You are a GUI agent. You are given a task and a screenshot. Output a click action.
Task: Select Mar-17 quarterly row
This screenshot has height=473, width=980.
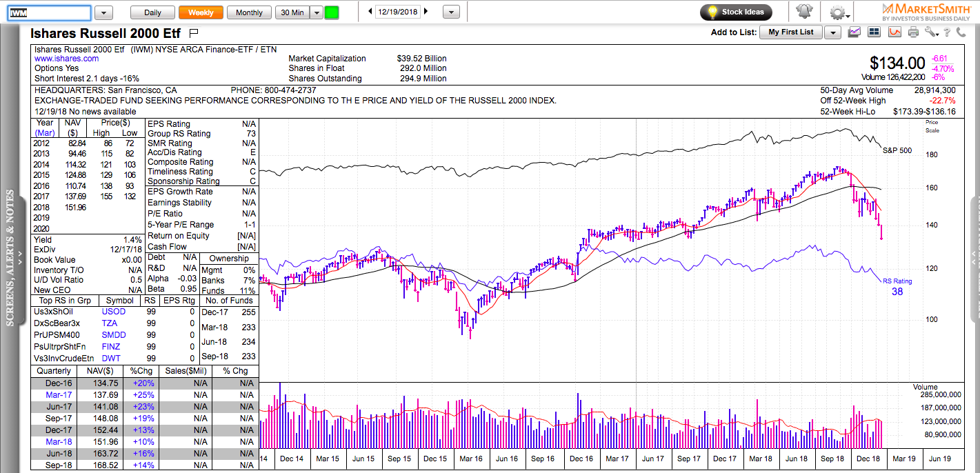(x=144, y=395)
